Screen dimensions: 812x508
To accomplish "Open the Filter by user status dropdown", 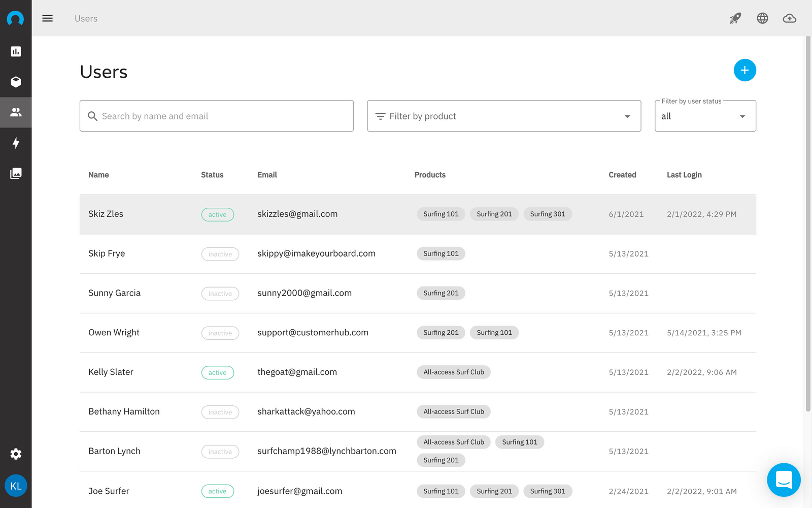I will click(x=705, y=116).
